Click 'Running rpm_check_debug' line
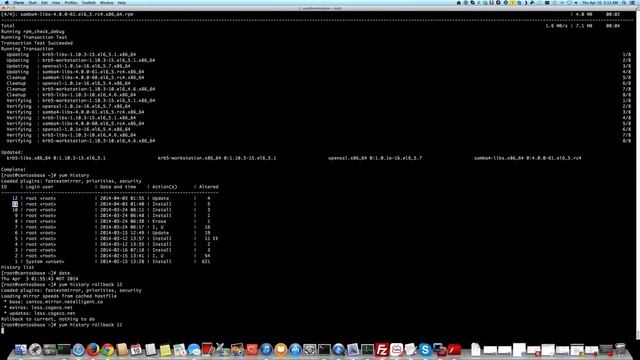The image size is (640, 360). point(33,31)
